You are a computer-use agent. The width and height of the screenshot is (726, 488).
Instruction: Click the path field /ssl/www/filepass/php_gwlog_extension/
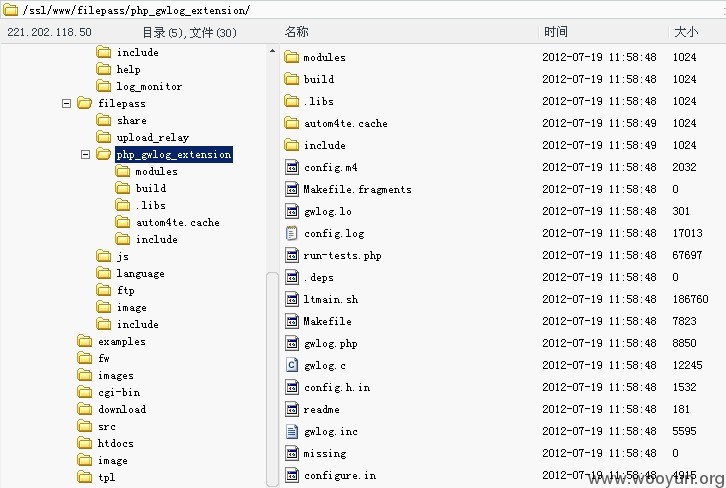tap(137, 10)
